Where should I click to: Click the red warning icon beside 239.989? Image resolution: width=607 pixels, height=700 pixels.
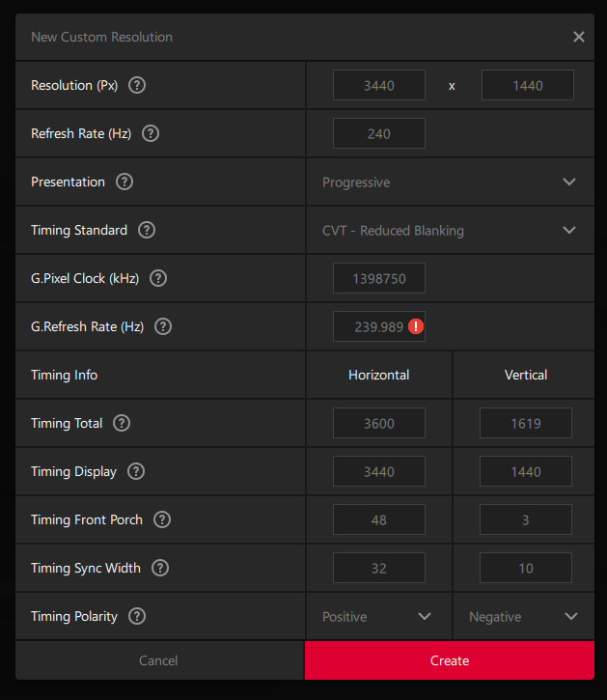tap(416, 326)
